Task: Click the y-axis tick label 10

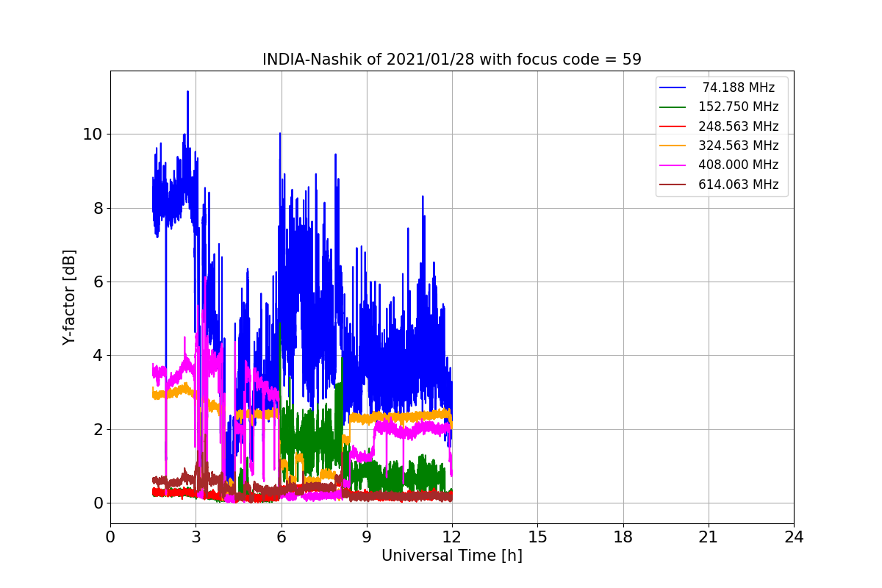Action: point(92,135)
